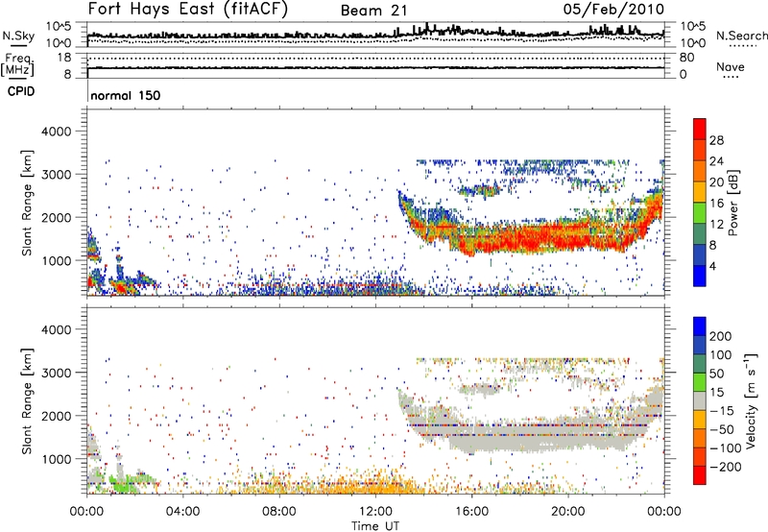Select the "08:00" time tick label
The width and height of the screenshot is (768, 532).
point(278,512)
